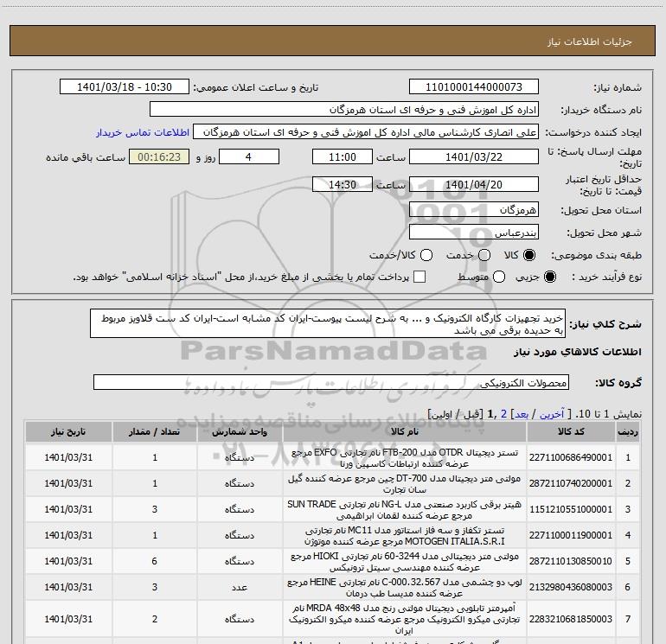The image size is (666, 644).
Task: Click the HIOKI 3244-60 multimeter item name
Action: pyautogui.click(x=405, y=561)
